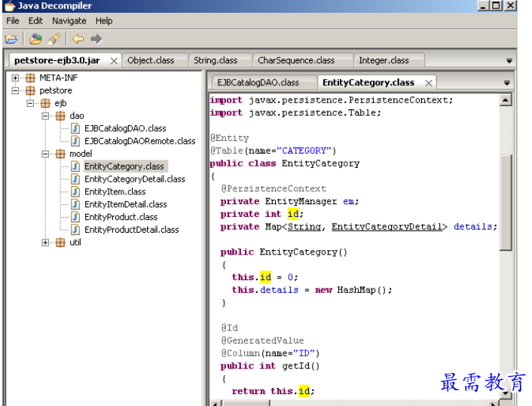The width and height of the screenshot is (532, 406).
Task: Select EJBCatalogDAORemote.class in the tree
Action: [140, 141]
